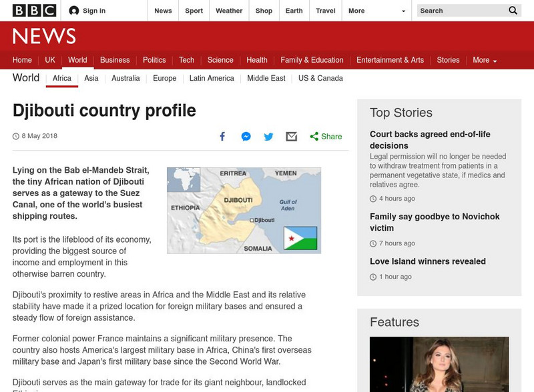534x392 pixels.
Task: Click in the Search input field
Action: [463, 11]
